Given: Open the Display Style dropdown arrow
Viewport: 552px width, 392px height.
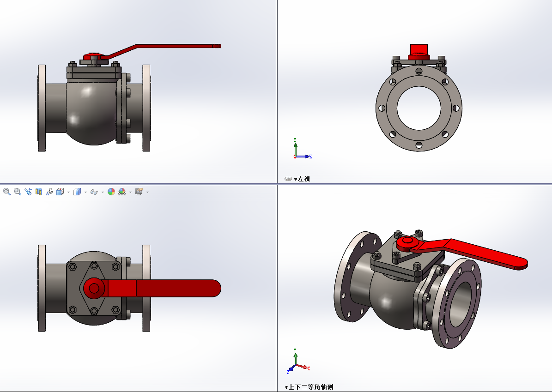Looking at the screenshot, I should 85,192.
